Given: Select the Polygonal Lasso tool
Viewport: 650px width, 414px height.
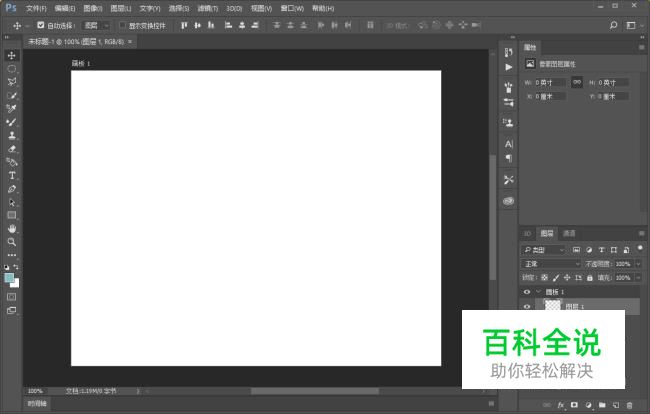Looking at the screenshot, I should tap(12, 82).
